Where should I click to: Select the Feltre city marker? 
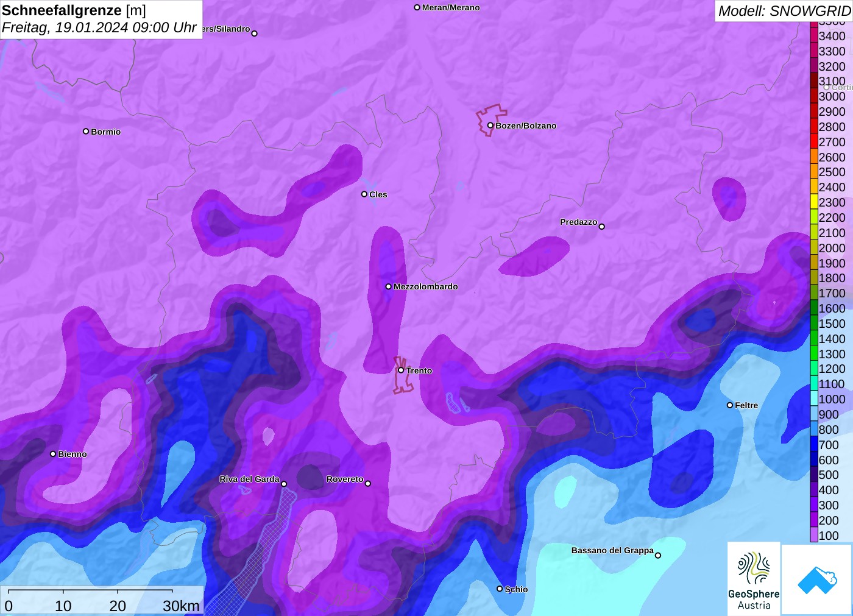730,405
